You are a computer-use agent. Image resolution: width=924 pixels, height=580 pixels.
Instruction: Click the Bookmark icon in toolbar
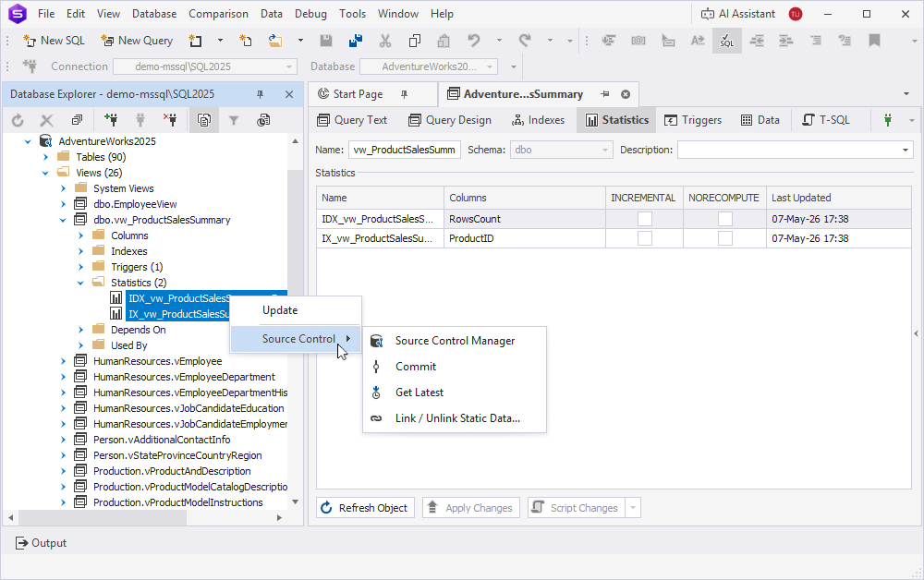point(874,41)
